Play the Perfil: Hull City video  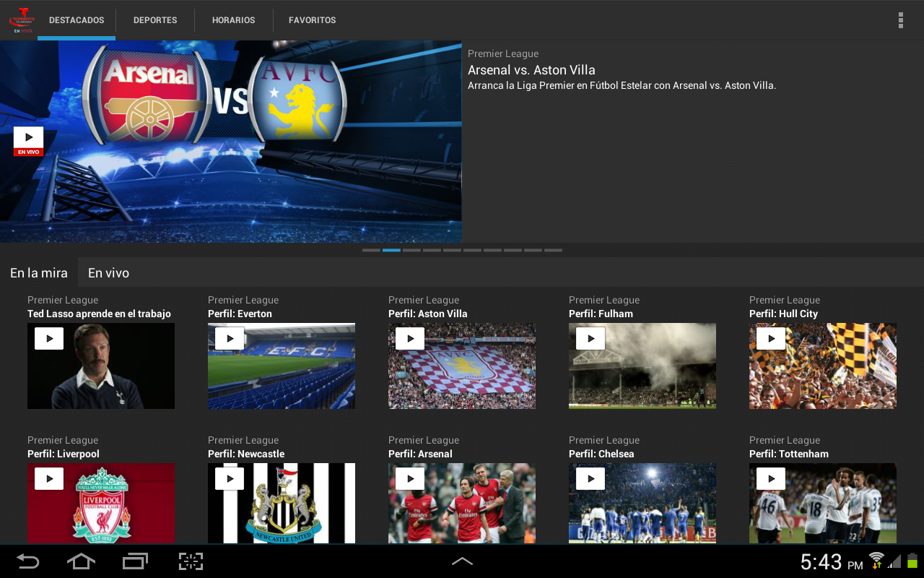[771, 338]
